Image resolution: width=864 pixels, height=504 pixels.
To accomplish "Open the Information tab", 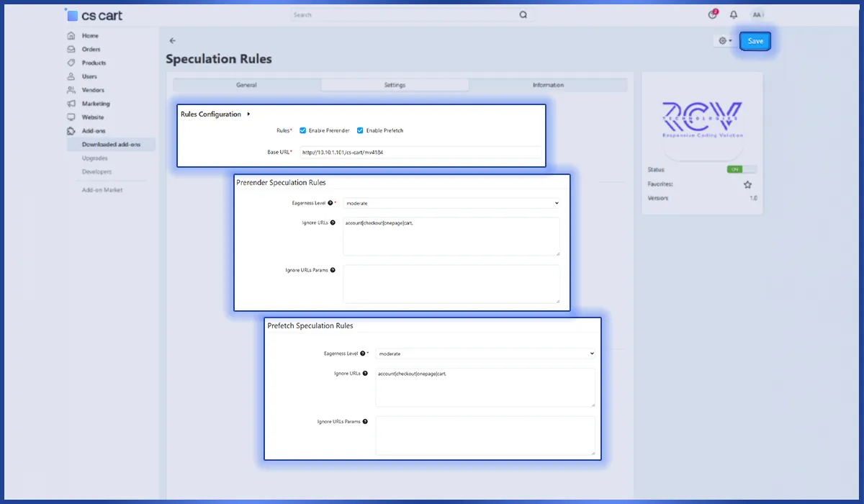I will point(548,85).
